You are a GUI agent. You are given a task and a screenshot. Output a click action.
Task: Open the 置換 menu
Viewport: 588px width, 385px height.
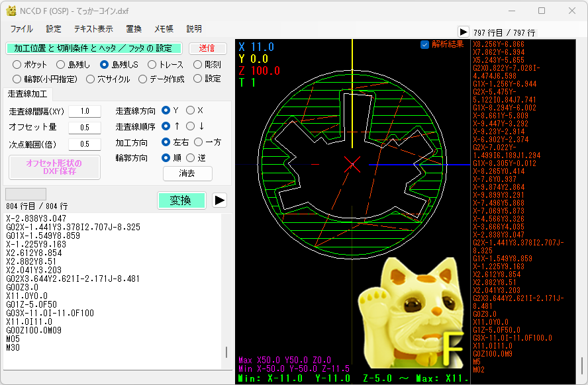(134, 29)
